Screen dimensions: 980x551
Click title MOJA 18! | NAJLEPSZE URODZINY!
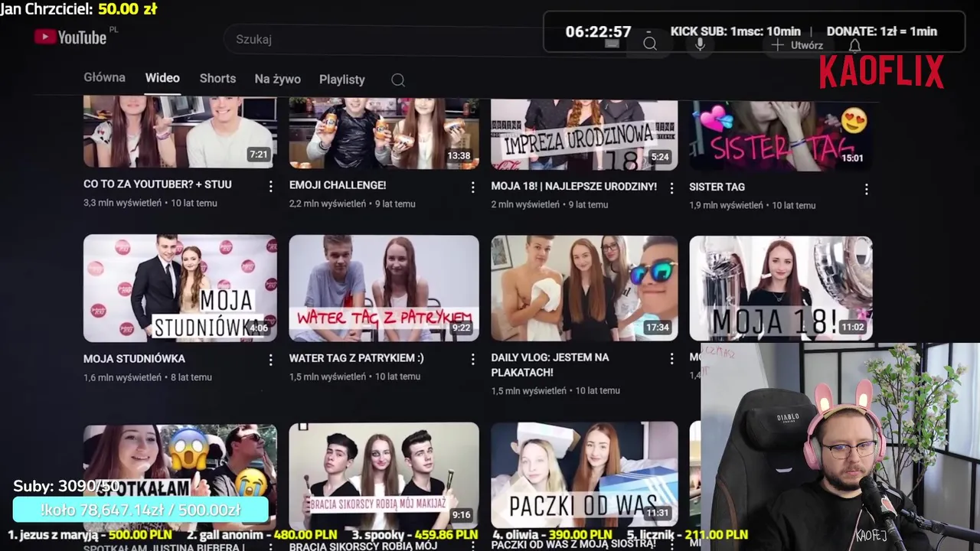point(574,186)
